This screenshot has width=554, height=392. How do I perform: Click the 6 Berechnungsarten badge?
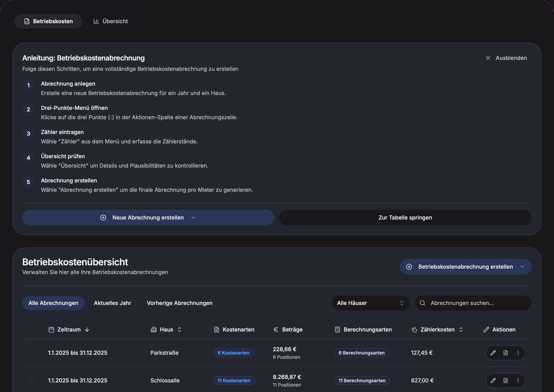361,353
